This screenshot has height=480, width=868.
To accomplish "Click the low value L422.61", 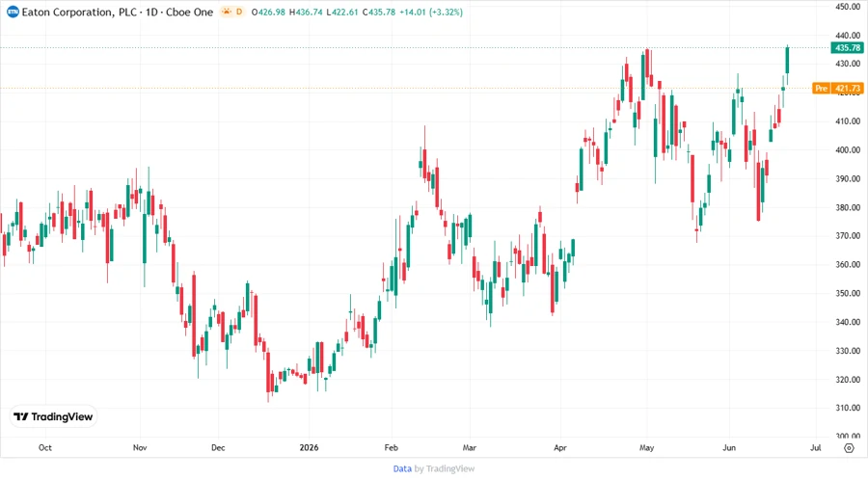I will click(342, 13).
